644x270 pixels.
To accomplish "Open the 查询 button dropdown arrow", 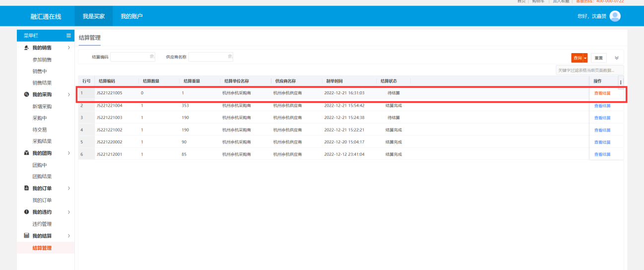I will (585, 58).
